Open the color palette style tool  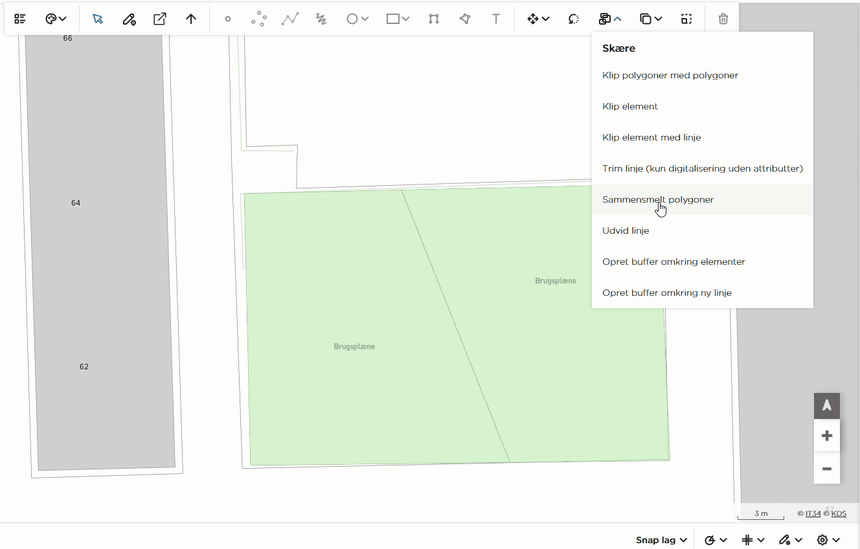click(50, 19)
